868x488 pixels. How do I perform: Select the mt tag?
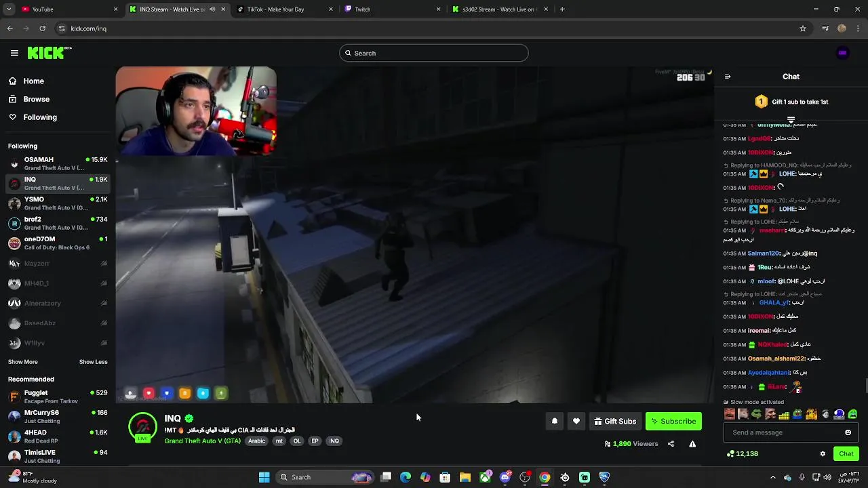279,441
